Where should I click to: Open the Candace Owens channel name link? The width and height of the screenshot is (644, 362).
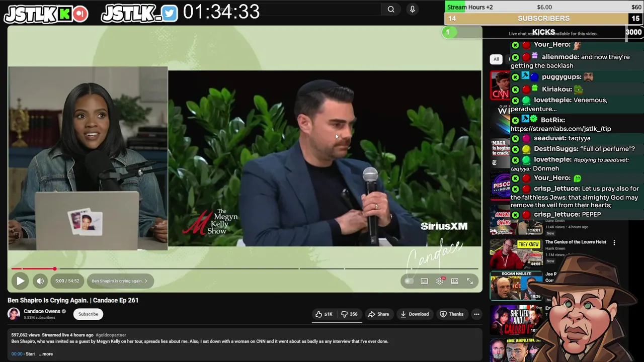coord(42,311)
